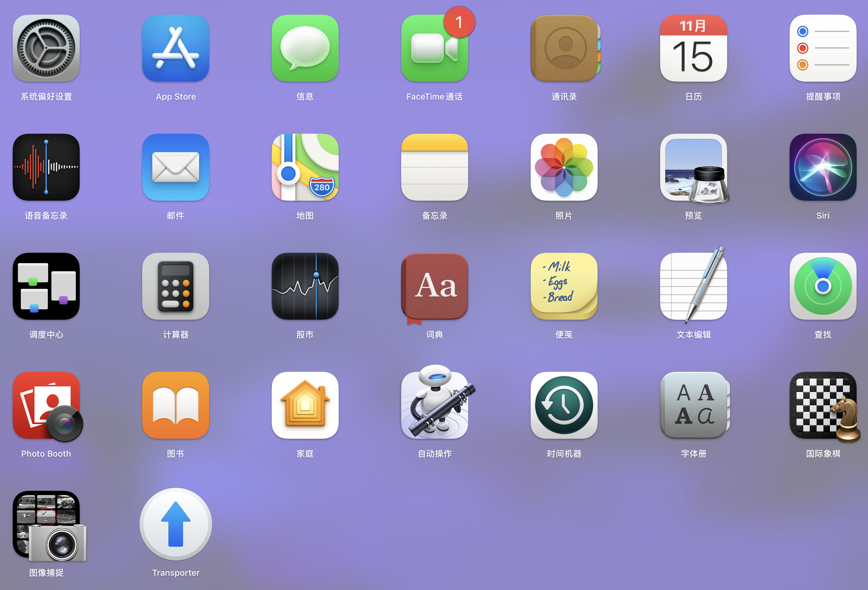Open the Maps (地图) icon

(305, 167)
